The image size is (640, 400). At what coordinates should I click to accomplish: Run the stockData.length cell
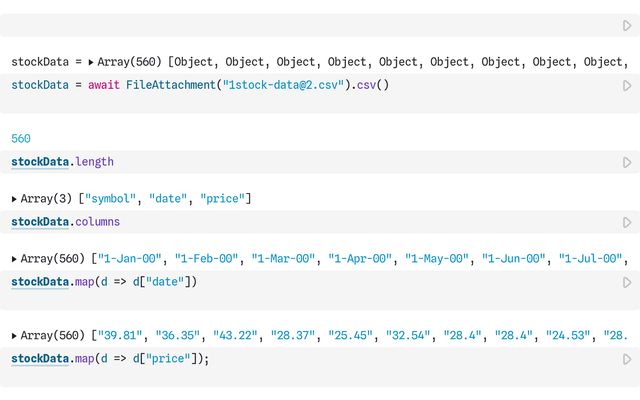627,162
